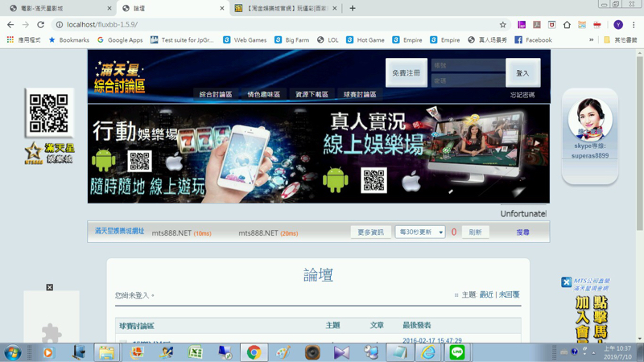644x362 pixels.
Task: Click page vertical scrollbar
Action: 640,144
